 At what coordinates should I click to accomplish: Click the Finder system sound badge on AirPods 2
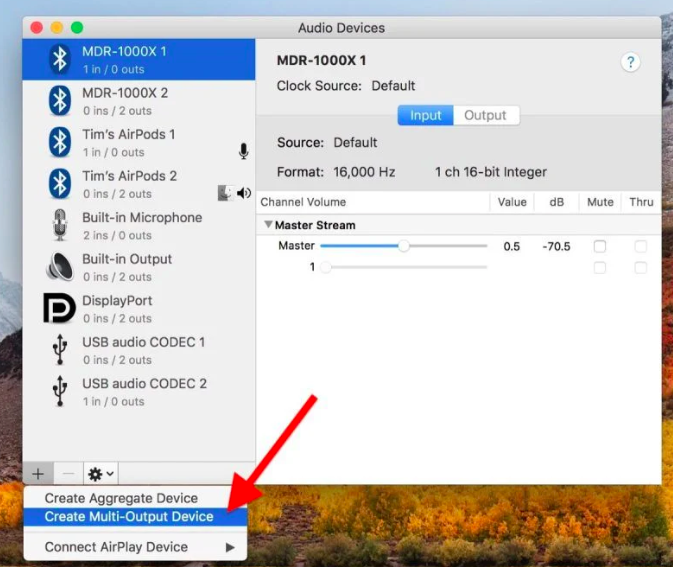[x=225, y=193]
